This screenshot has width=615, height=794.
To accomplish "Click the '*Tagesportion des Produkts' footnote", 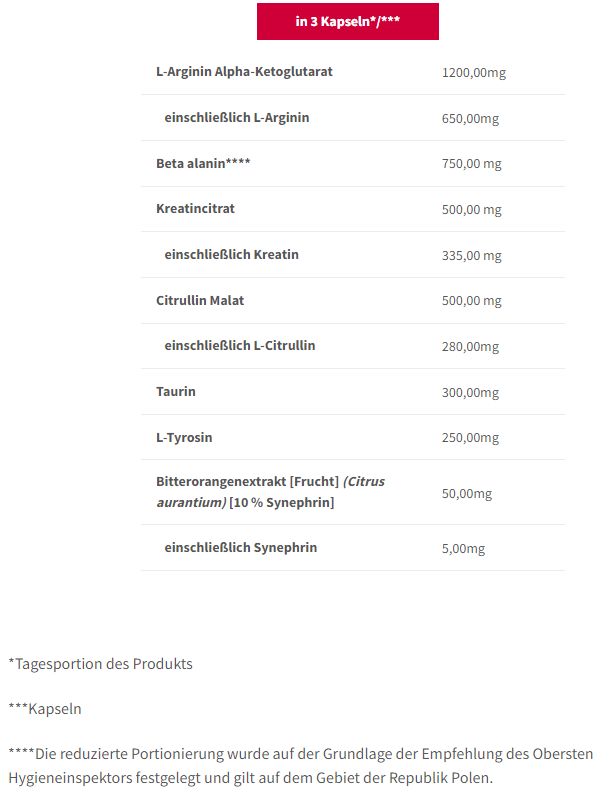I will [x=101, y=664].
